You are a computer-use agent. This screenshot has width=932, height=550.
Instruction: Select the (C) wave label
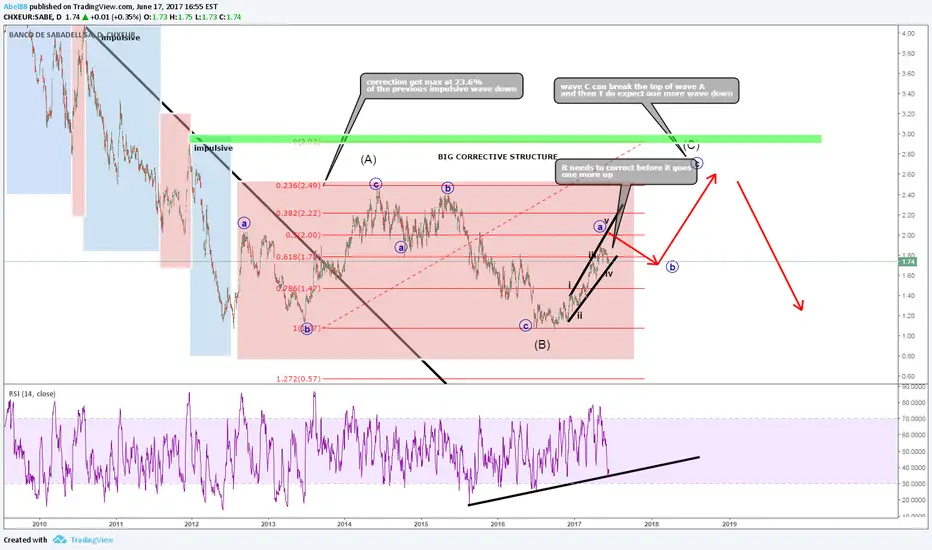click(691, 145)
